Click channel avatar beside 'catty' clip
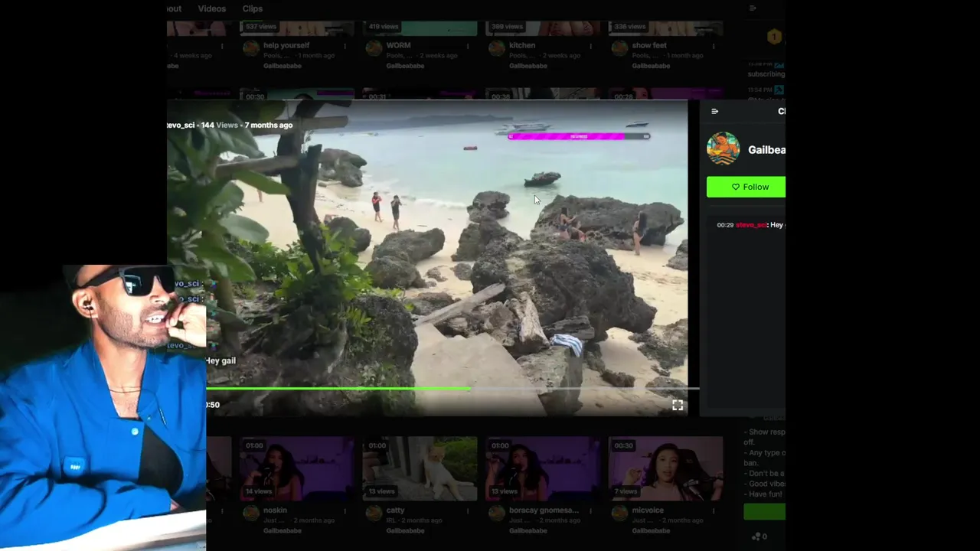Screen dimensions: 980x551 tap(374, 514)
